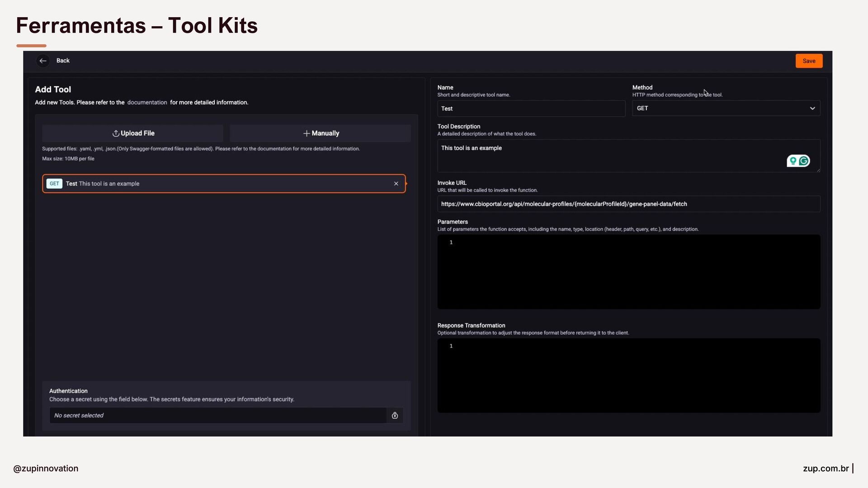
Task: Click the Grammarly lightbulb suggestions icon
Action: click(x=793, y=161)
